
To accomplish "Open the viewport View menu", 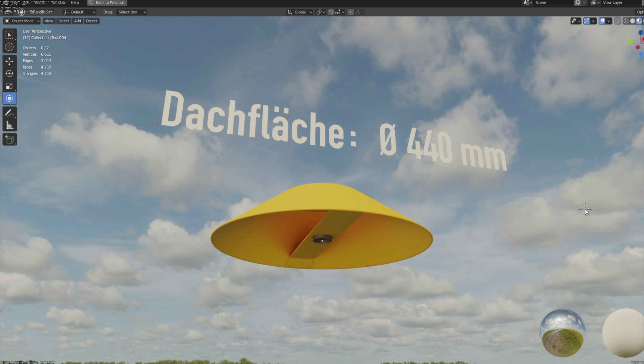I will pyautogui.click(x=49, y=21).
